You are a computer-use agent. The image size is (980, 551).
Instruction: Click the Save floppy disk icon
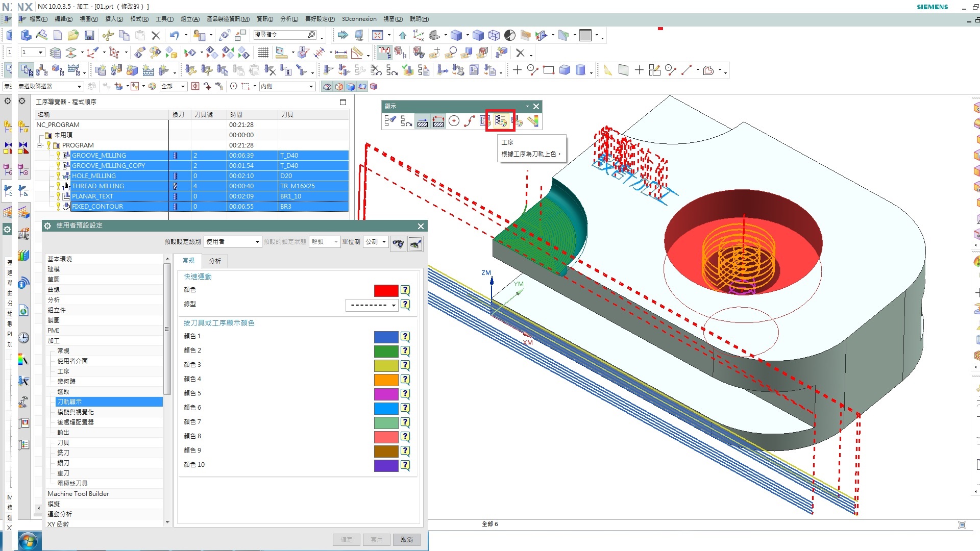coord(89,35)
